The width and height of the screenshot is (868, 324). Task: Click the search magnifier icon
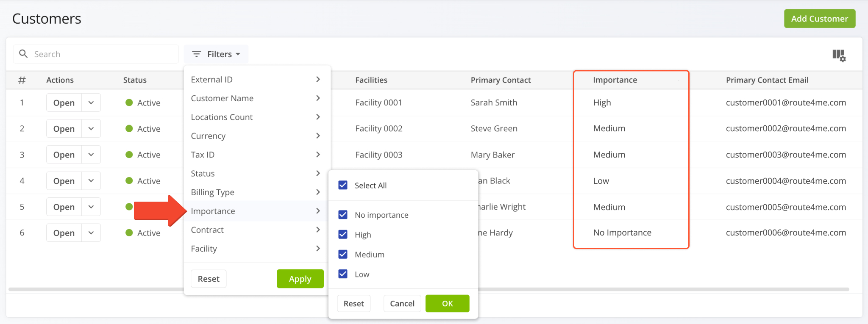[x=24, y=54]
